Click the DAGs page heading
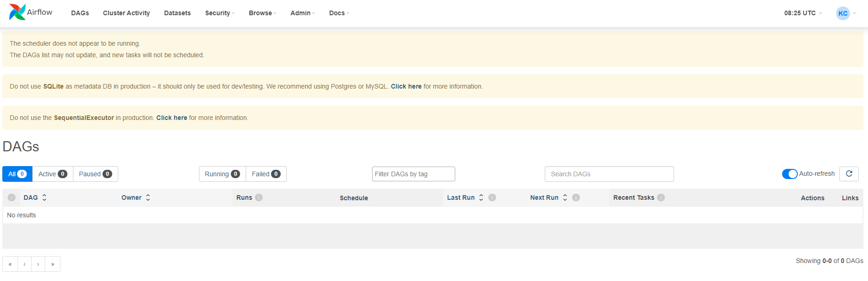The image size is (868, 281). (x=21, y=146)
